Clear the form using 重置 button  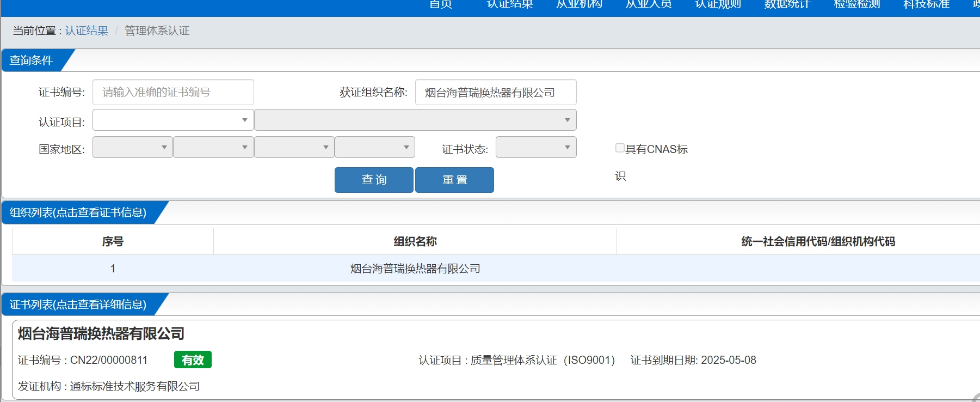454,180
